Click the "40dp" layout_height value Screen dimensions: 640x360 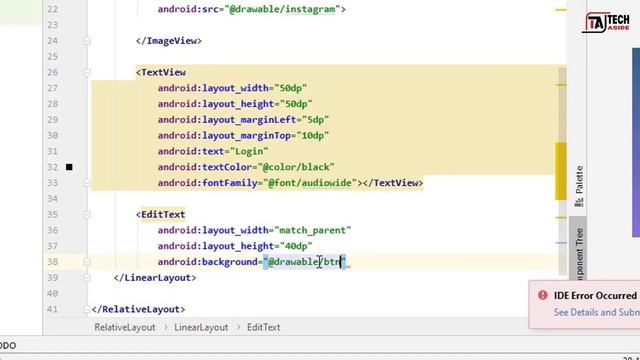296,246
